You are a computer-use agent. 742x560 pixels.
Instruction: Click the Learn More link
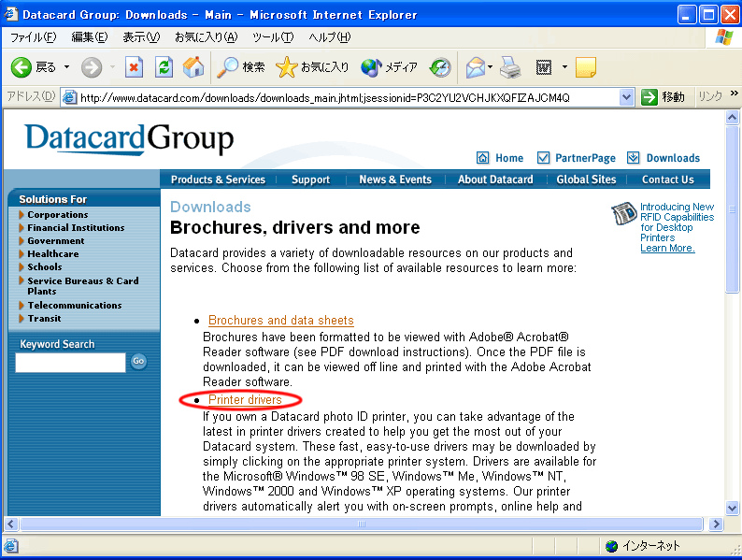pos(667,248)
